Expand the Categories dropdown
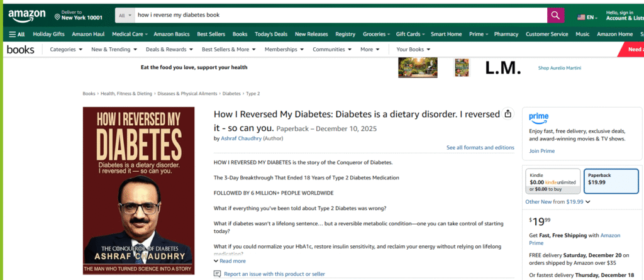Viewport: 644px width, 280px height. pyautogui.click(x=66, y=49)
